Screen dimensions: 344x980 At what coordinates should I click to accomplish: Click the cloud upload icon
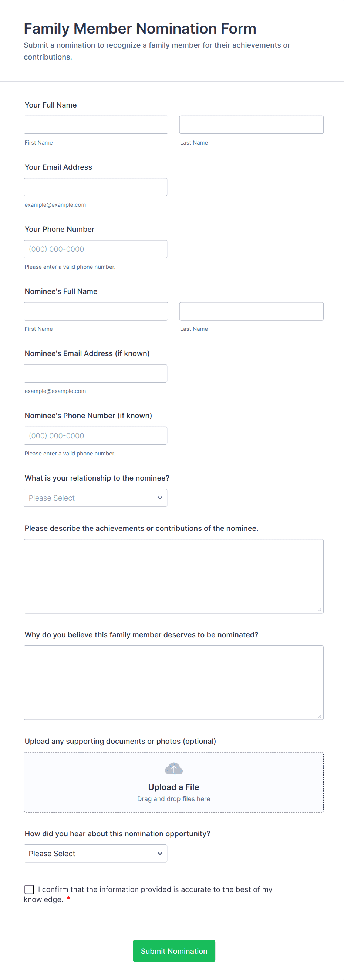pyautogui.click(x=173, y=769)
